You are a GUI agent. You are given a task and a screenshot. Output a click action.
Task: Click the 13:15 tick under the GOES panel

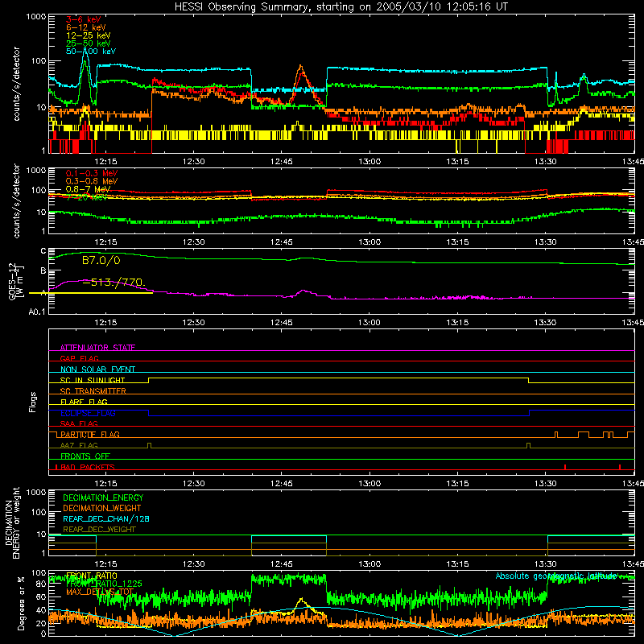coord(457,323)
